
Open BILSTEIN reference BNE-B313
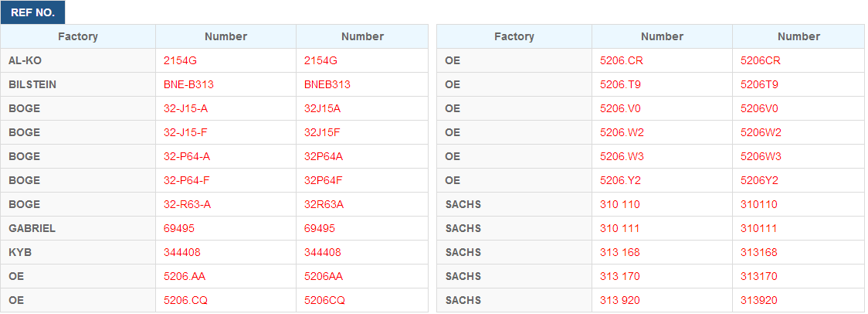tap(188, 84)
